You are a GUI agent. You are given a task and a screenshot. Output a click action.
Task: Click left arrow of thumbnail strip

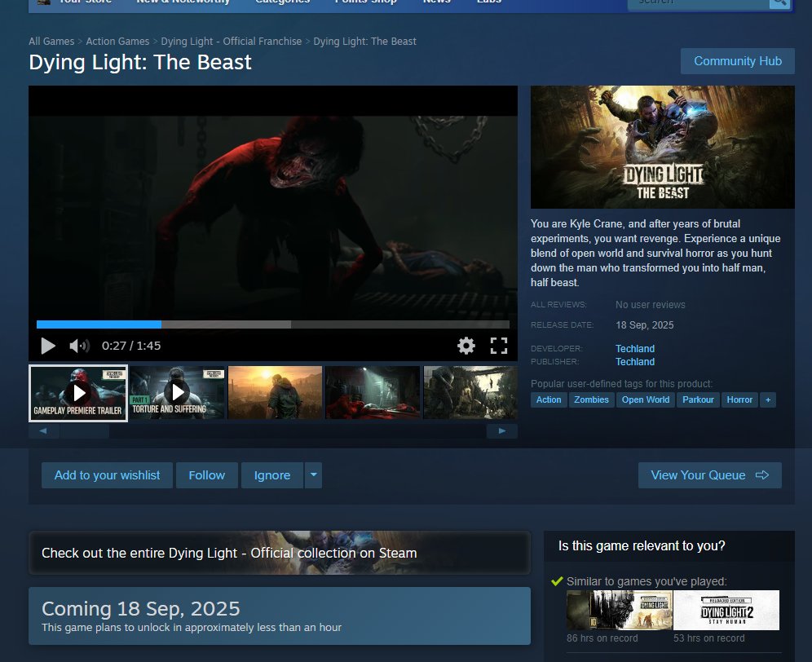tap(43, 431)
